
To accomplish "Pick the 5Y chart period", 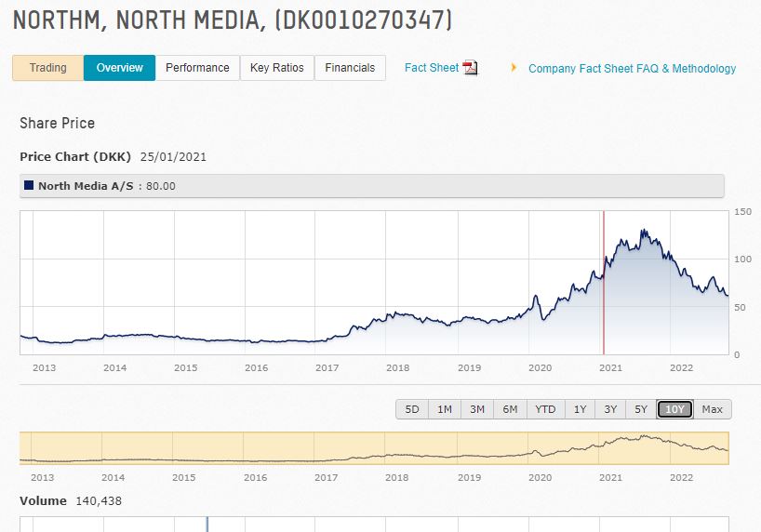I will point(640,409).
